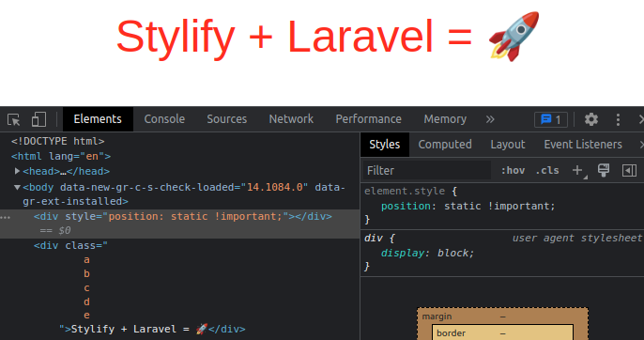Switch to the Elements tab
This screenshot has width=644, height=340.
[x=98, y=119]
